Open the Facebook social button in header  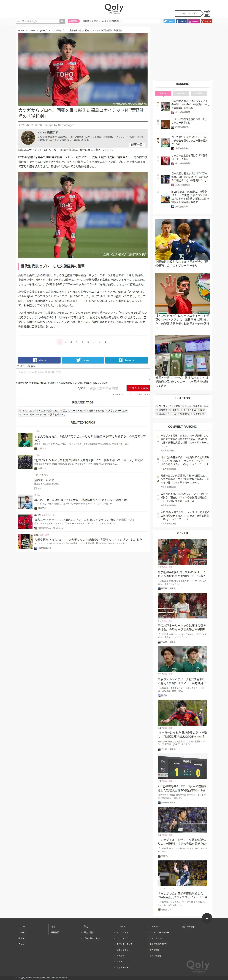[182, 21]
